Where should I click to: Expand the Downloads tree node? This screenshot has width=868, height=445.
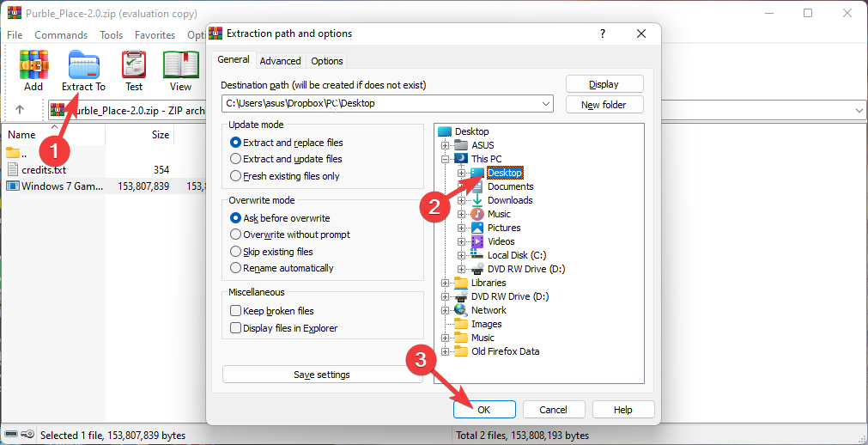tap(461, 200)
